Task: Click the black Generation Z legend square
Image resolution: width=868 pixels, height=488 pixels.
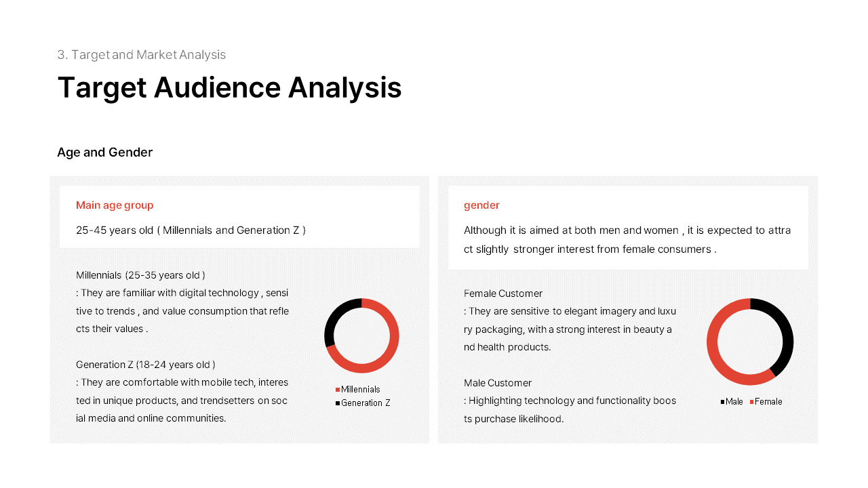Action: coord(338,403)
